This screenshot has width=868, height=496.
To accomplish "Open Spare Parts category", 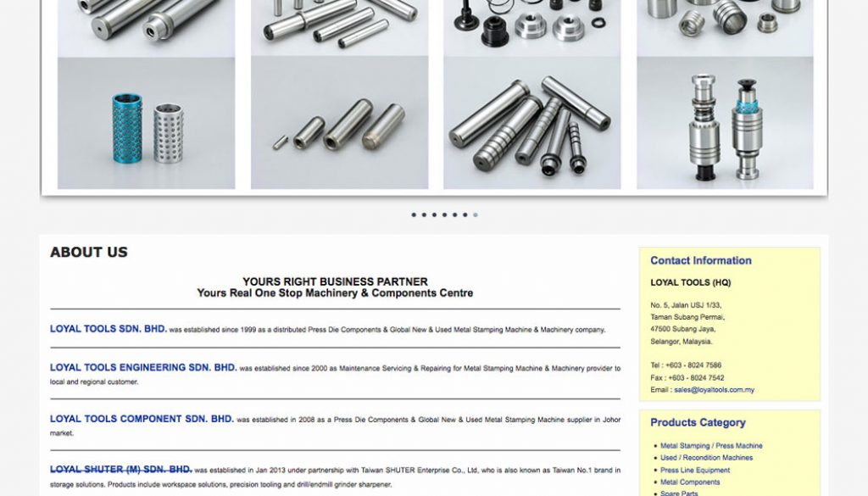I will [x=679, y=493].
